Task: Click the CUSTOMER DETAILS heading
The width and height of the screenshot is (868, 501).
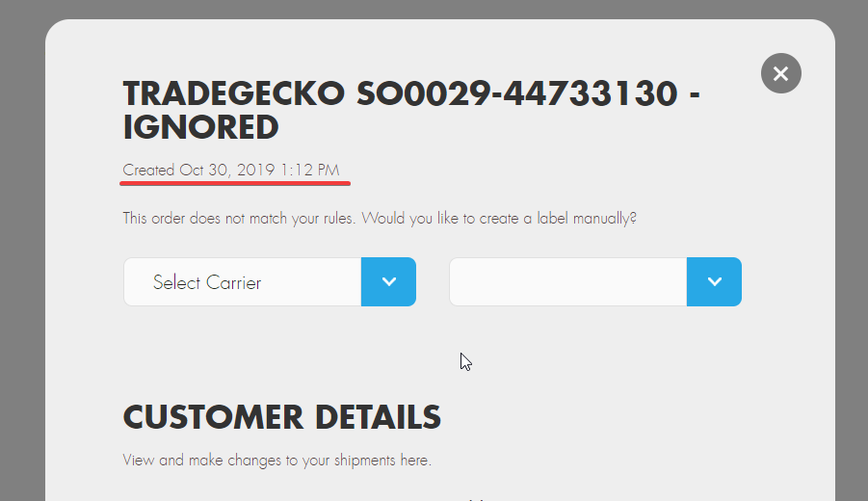Action: (281, 417)
